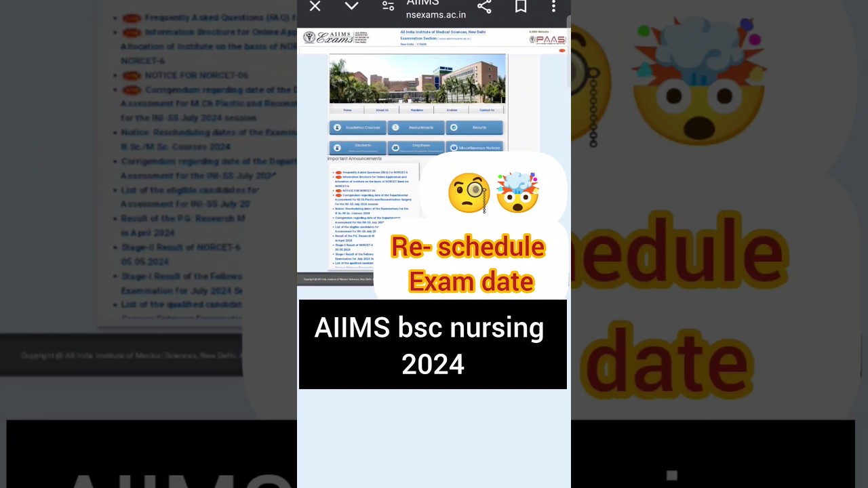This screenshot has width=868, height=488.
Task: Click the PAAS logo on the website header
Action: (547, 39)
